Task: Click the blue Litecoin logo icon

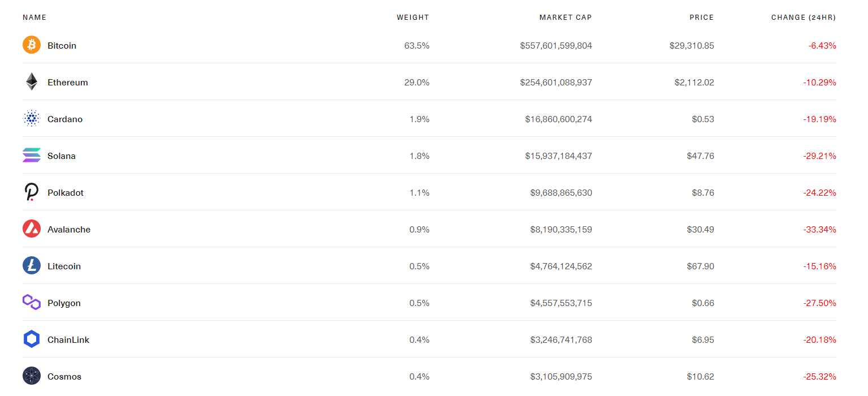Action: (x=32, y=266)
